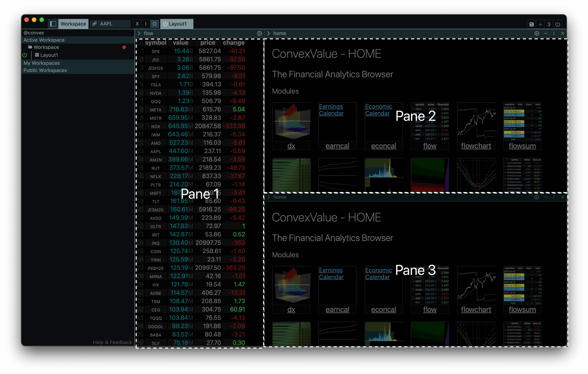Open the dx link in top home pane
Screen dimensions: 588x374
pos(291,146)
